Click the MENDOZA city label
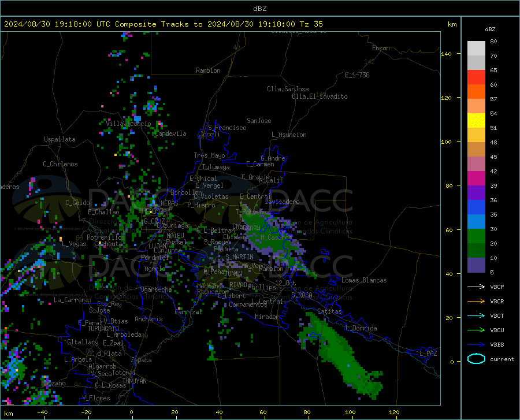 click(154, 211)
